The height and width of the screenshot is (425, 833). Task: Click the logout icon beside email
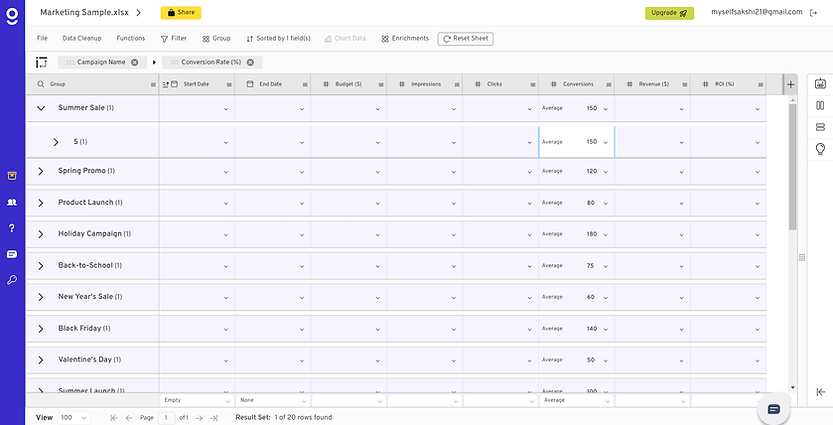(x=816, y=13)
